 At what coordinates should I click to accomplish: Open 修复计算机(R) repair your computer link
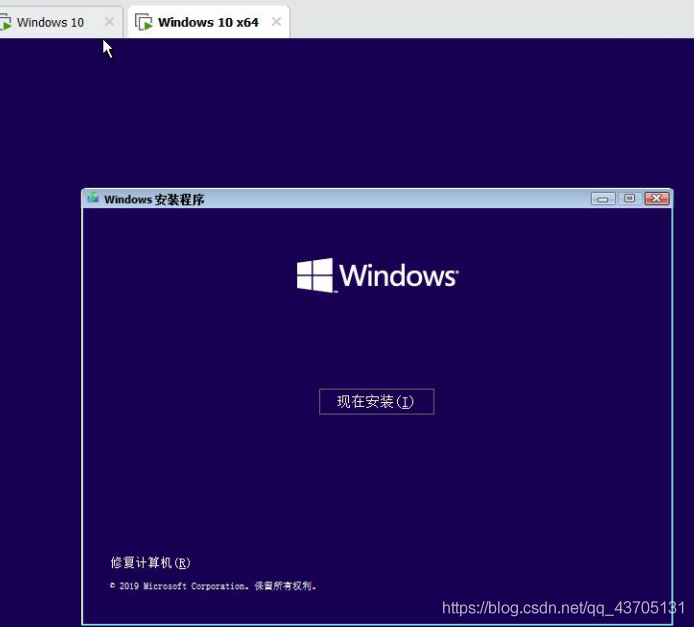(150, 563)
